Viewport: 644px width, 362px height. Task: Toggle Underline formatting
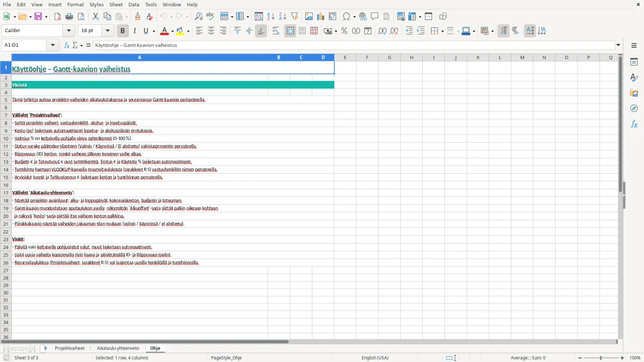(146, 31)
